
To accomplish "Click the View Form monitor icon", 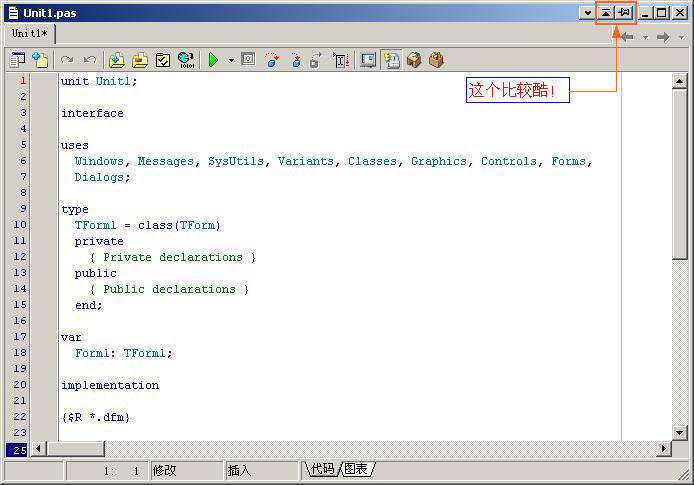I will 368,60.
